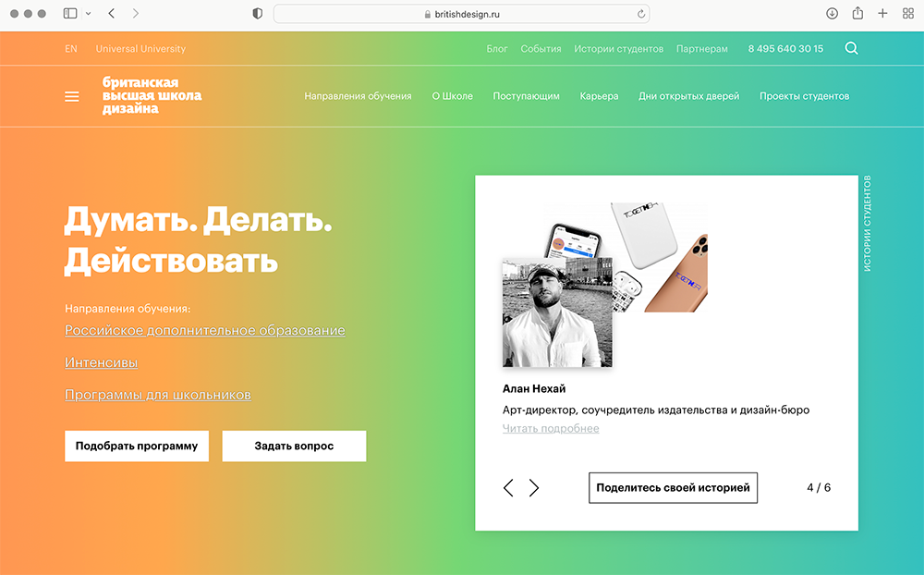Click the britishdesign.ru address bar

(461, 14)
